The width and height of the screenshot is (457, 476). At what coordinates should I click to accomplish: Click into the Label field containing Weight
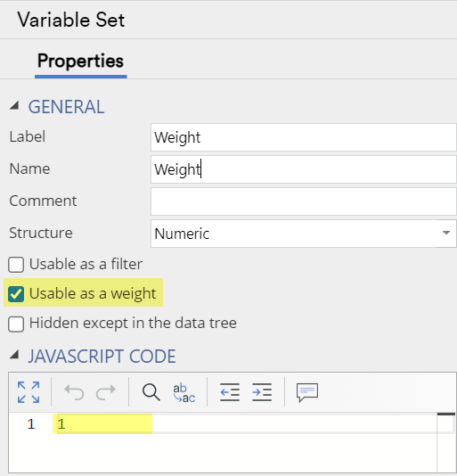304,137
